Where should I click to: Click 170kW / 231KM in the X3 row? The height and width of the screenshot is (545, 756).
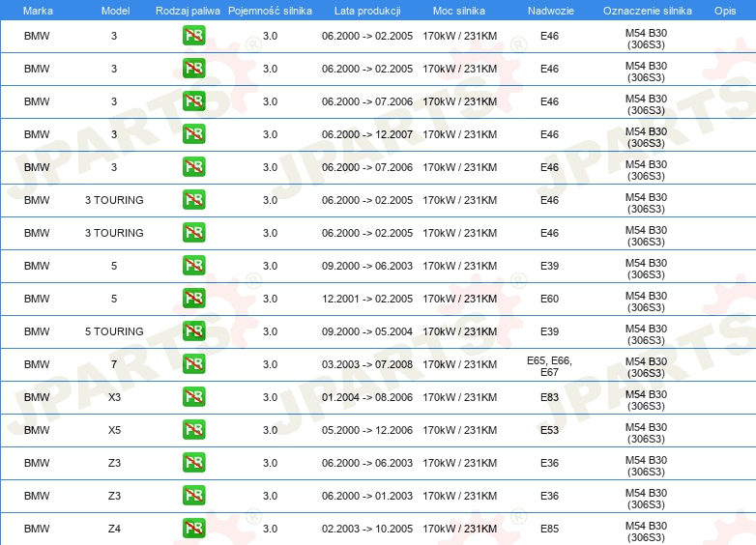459,397
